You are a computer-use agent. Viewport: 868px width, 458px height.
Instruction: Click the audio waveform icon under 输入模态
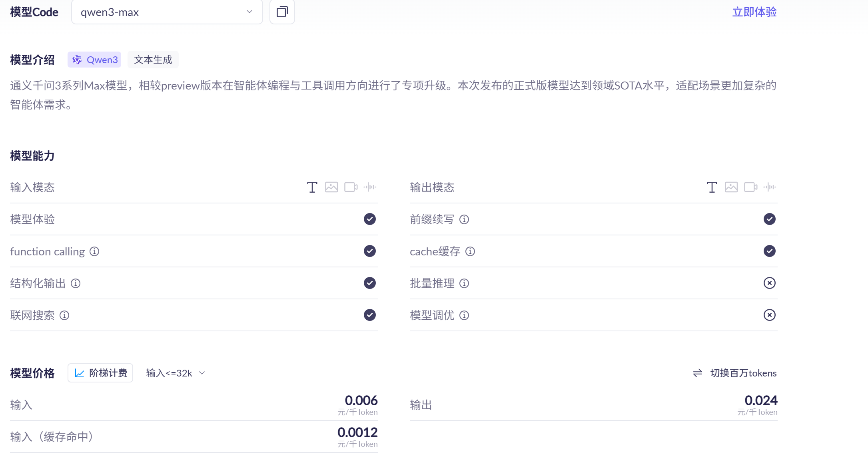click(370, 187)
